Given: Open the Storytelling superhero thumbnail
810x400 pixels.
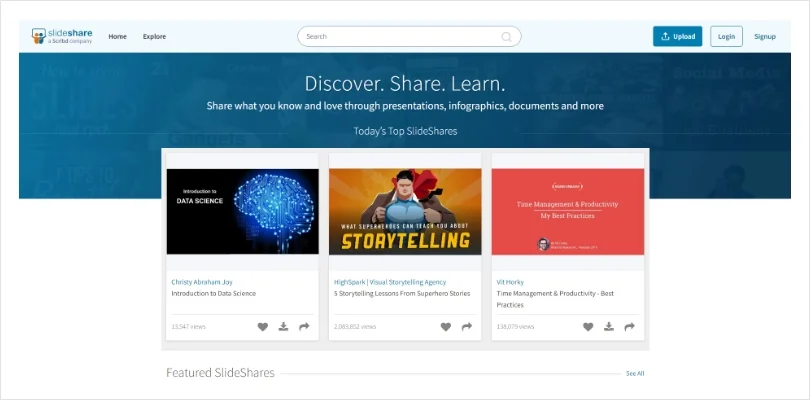Looking at the screenshot, I should coord(405,211).
